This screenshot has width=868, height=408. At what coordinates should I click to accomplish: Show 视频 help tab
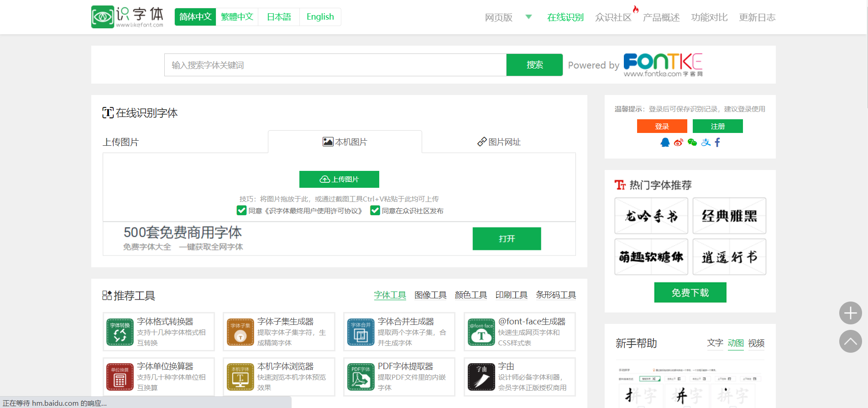tap(756, 343)
